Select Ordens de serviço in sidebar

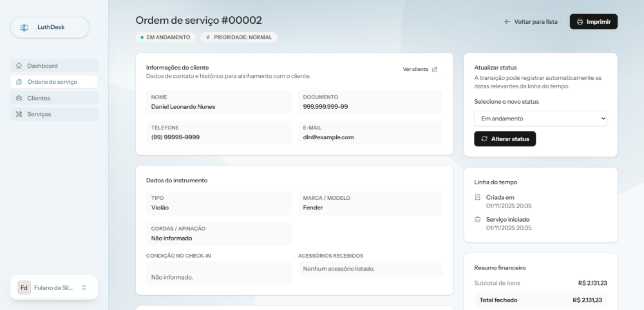pos(54,82)
